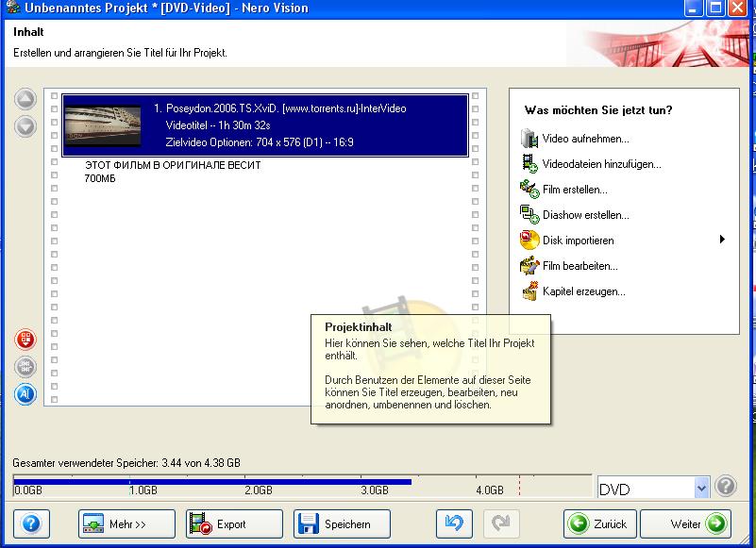Start 'Diashow erstellen...' slideshow option

pos(585,215)
